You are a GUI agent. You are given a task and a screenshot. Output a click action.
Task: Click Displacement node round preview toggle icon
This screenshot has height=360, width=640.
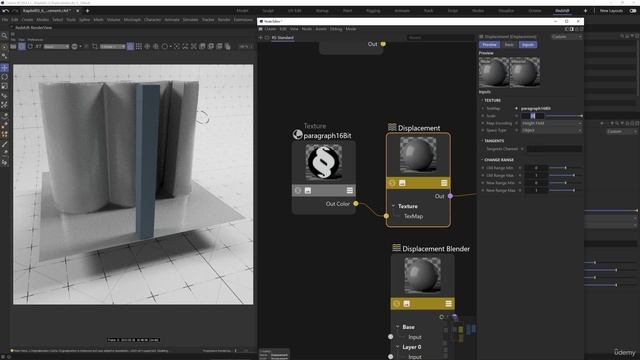[x=392, y=183]
